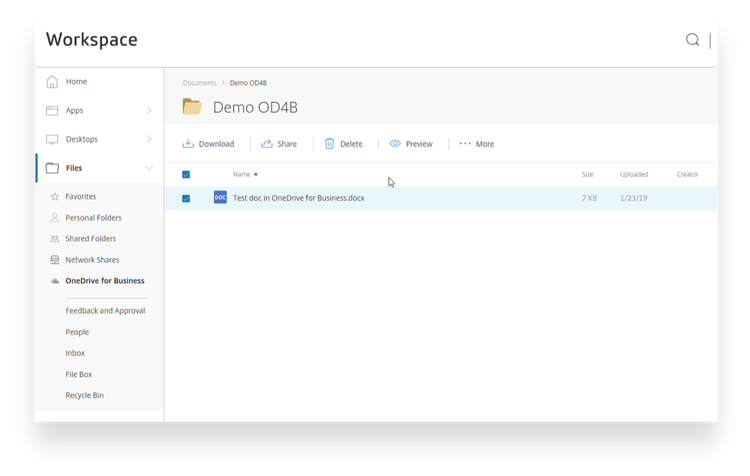
Task: Click the 7 KB size value
Action: click(x=589, y=198)
